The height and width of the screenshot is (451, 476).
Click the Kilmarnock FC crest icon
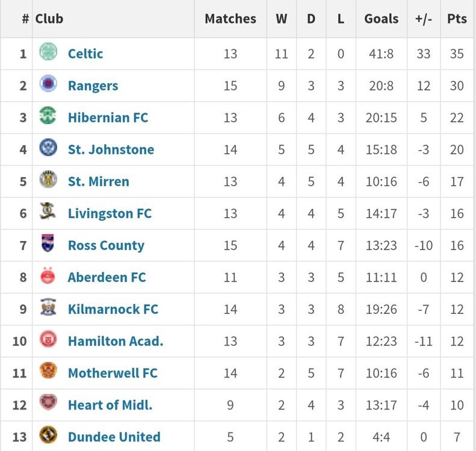pyautogui.click(x=48, y=307)
